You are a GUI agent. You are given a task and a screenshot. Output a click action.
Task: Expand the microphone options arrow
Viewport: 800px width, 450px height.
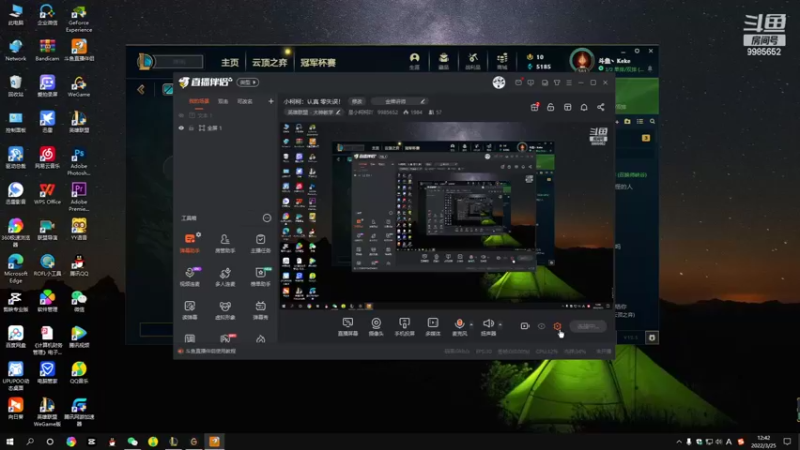point(471,324)
